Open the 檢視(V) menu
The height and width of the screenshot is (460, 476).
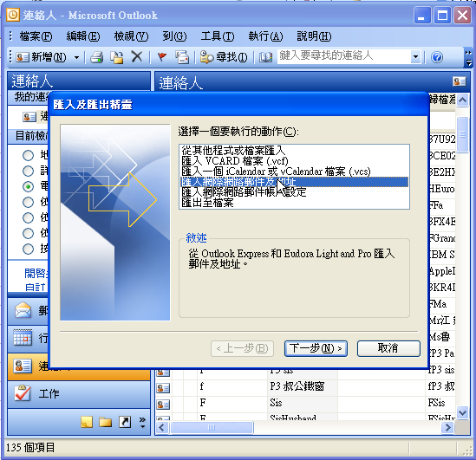coord(131,36)
